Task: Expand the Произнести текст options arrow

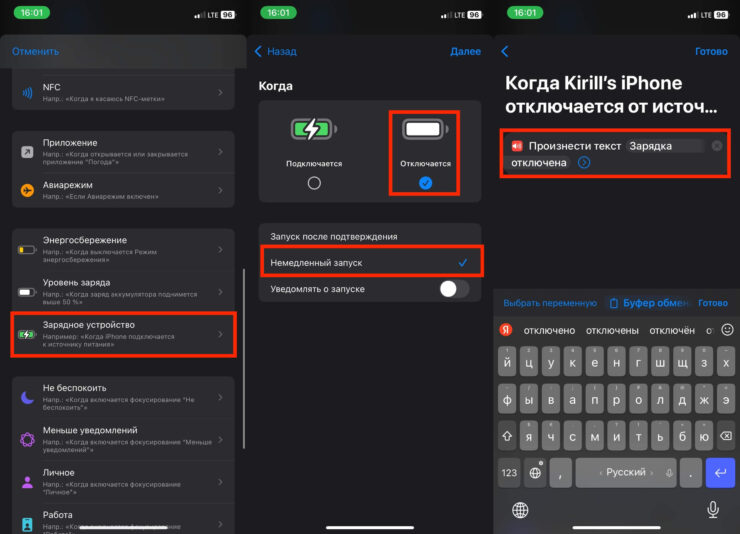Action: click(584, 162)
